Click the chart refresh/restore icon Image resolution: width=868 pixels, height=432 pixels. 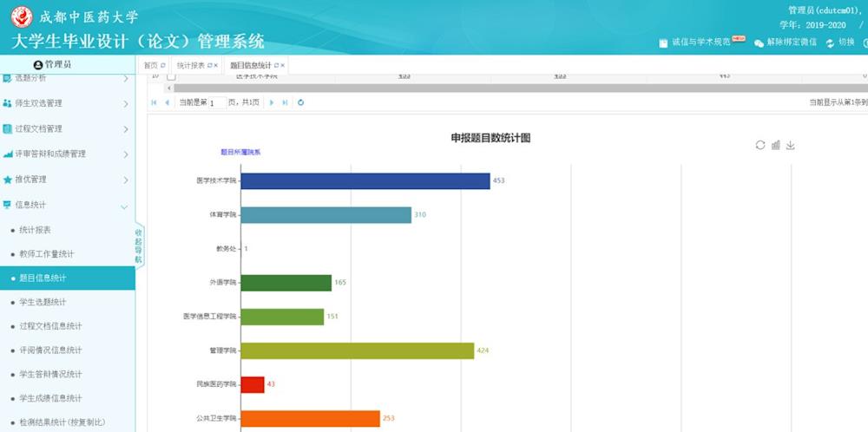point(760,145)
